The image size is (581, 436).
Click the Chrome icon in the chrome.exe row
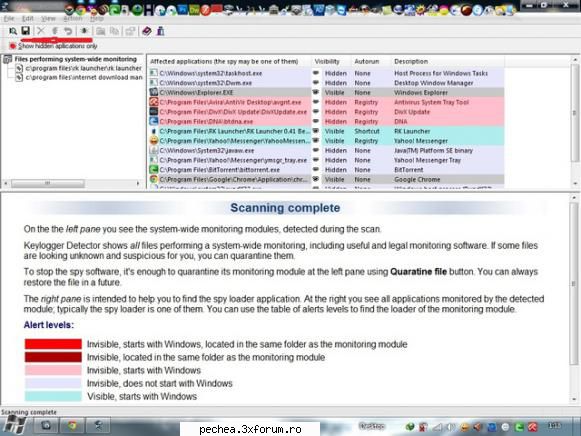(x=153, y=179)
